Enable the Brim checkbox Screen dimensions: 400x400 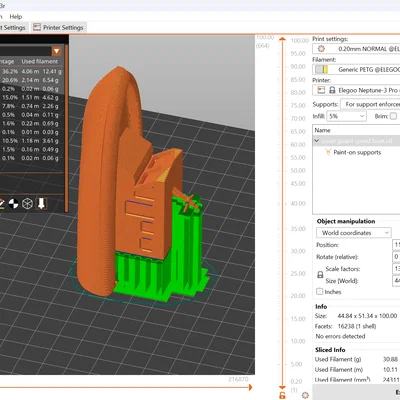(x=393, y=116)
